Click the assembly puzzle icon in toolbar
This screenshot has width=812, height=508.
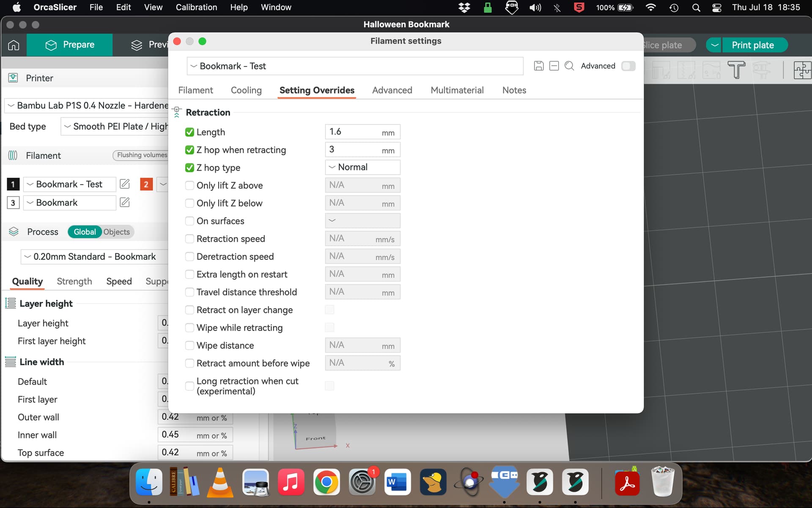point(802,70)
